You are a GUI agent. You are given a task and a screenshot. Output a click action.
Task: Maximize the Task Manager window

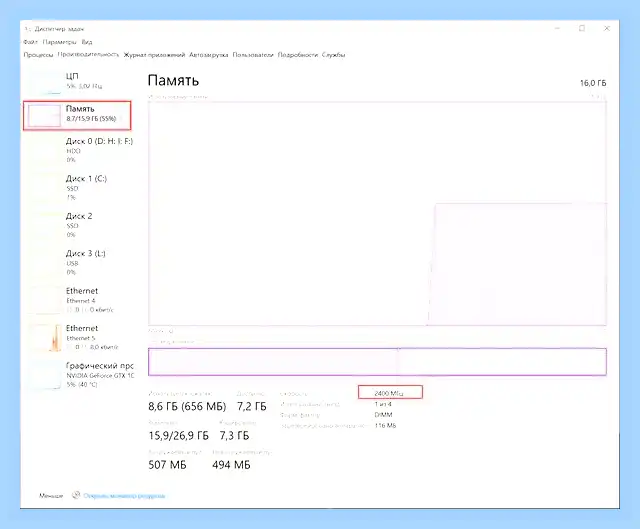(582, 28)
